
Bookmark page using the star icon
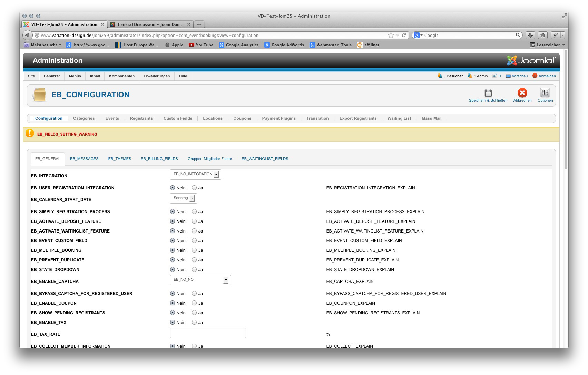[x=391, y=35]
